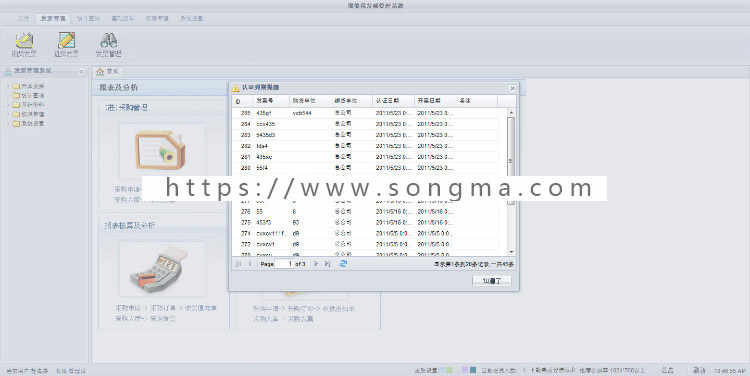The width and height of the screenshot is (750, 376).
Task: Click the green square in status bar
Action: pyautogui.click(x=449, y=370)
